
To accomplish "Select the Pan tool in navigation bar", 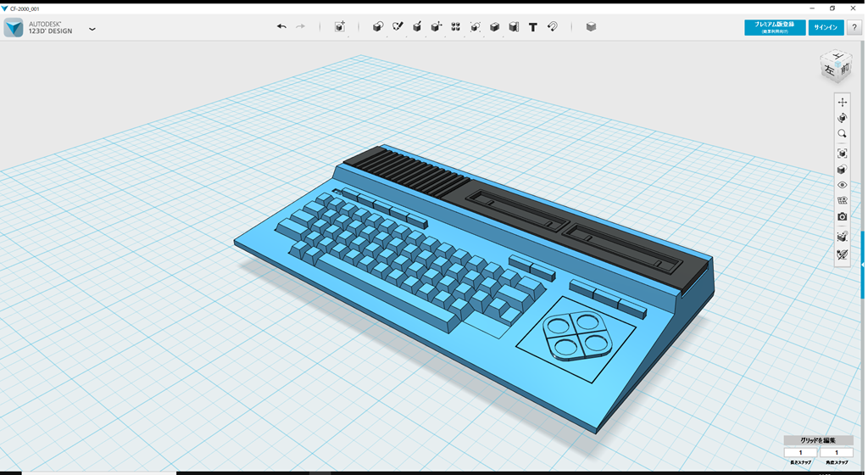I will coord(842,103).
